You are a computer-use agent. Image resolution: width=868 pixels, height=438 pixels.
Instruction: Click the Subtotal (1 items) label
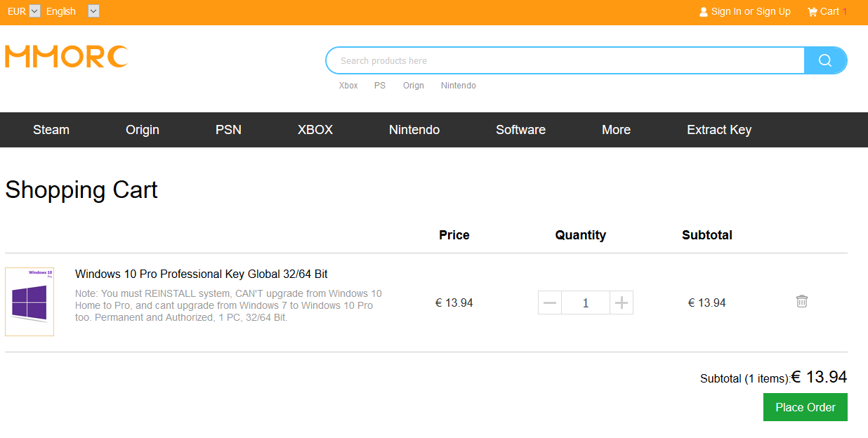(x=745, y=378)
